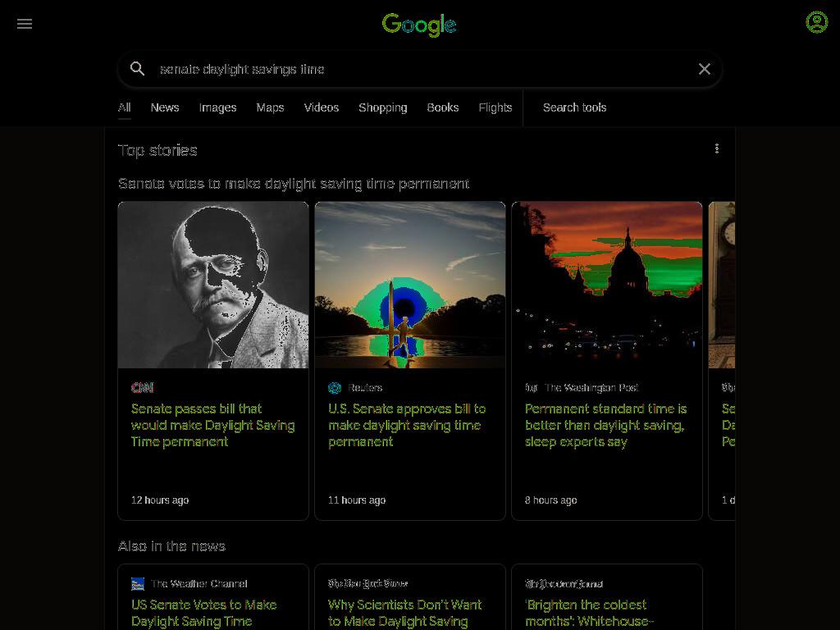Click the partially visible clock thumbnail
Viewport: 840px width, 630px height.
tap(722, 285)
